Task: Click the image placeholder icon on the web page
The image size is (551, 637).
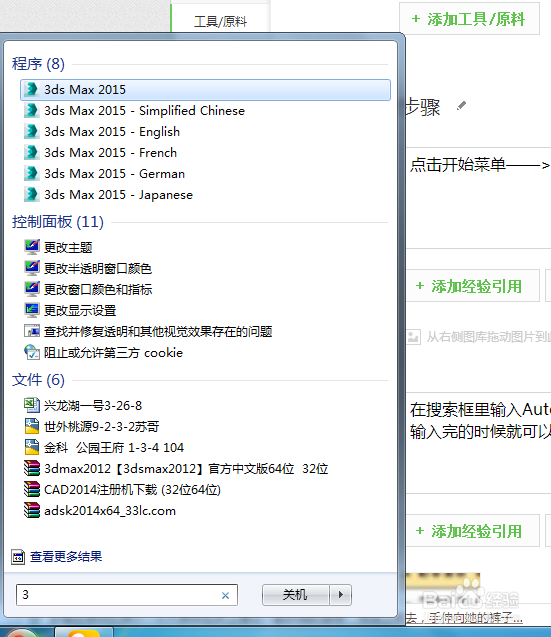Action: coord(413,337)
